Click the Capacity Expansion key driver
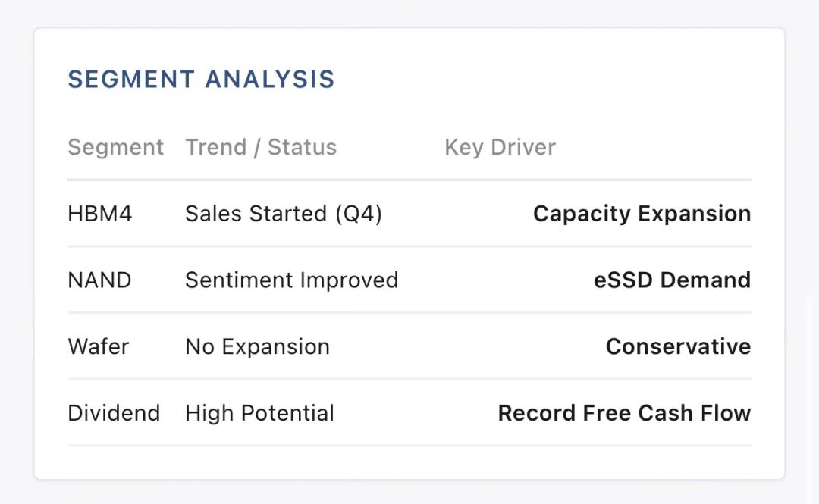 [x=642, y=214]
